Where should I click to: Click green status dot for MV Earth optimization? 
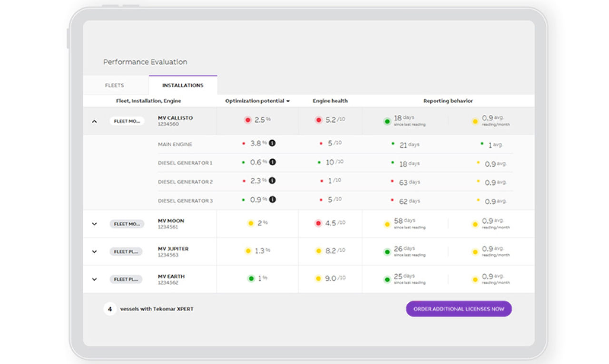pyautogui.click(x=251, y=278)
